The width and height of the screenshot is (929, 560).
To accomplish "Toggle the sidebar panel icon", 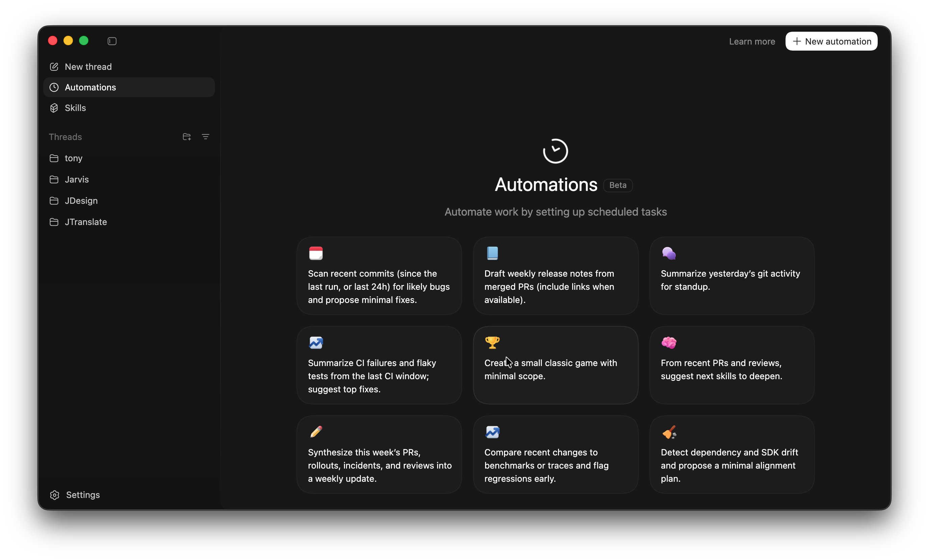I will [x=112, y=41].
